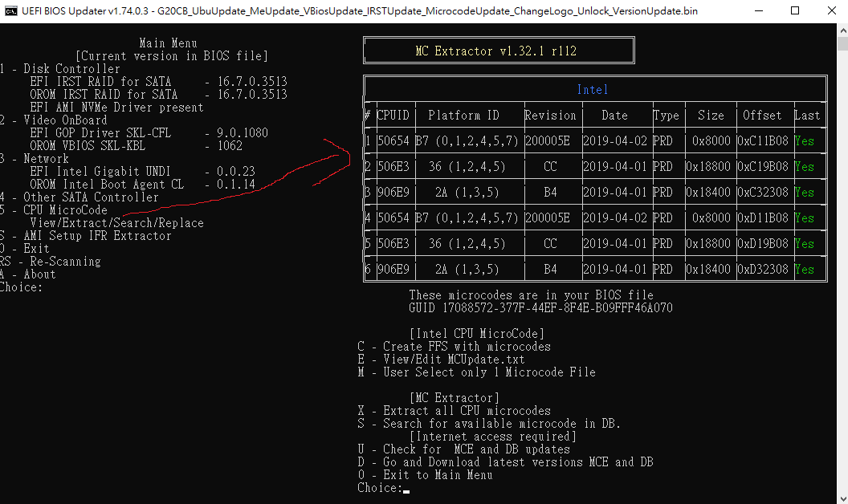Click the scrollbar up arrow

[x=842, y=29]
